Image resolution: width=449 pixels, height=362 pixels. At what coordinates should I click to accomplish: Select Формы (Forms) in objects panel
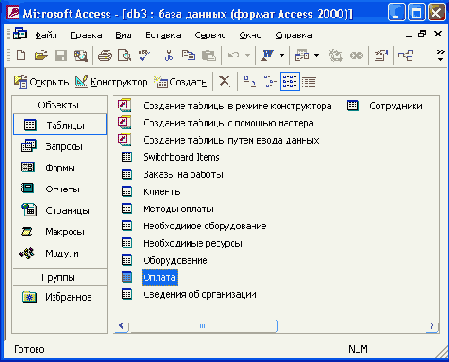pos(48,167)
